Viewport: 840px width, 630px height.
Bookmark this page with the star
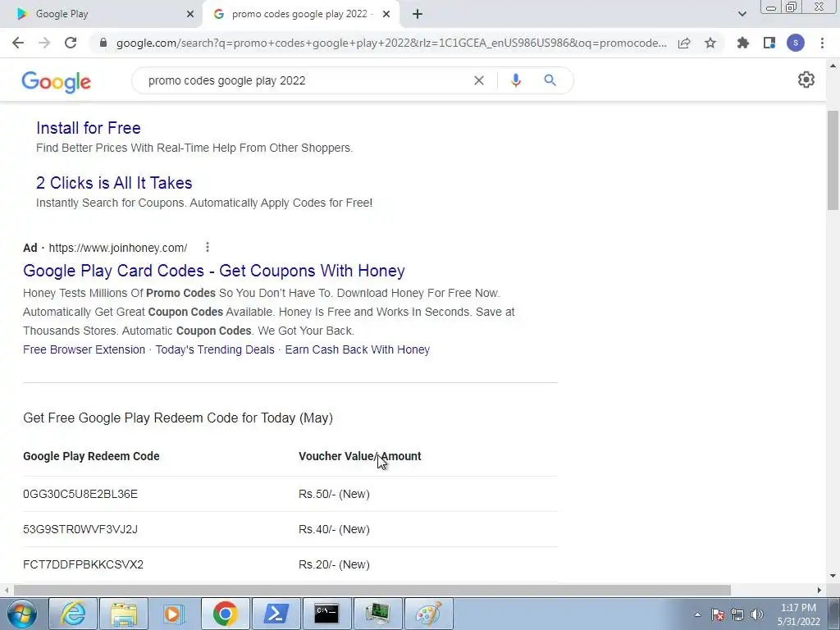pos(710,43)
